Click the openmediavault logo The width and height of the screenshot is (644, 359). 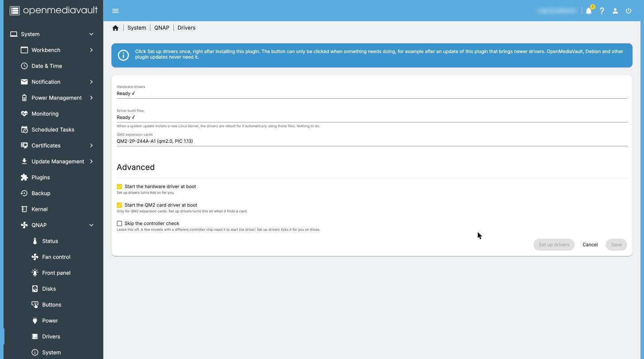(x=54, y=10)
